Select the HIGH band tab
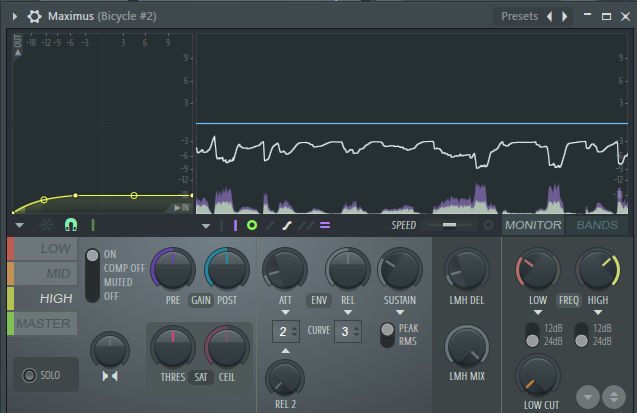 click(43, 298)
